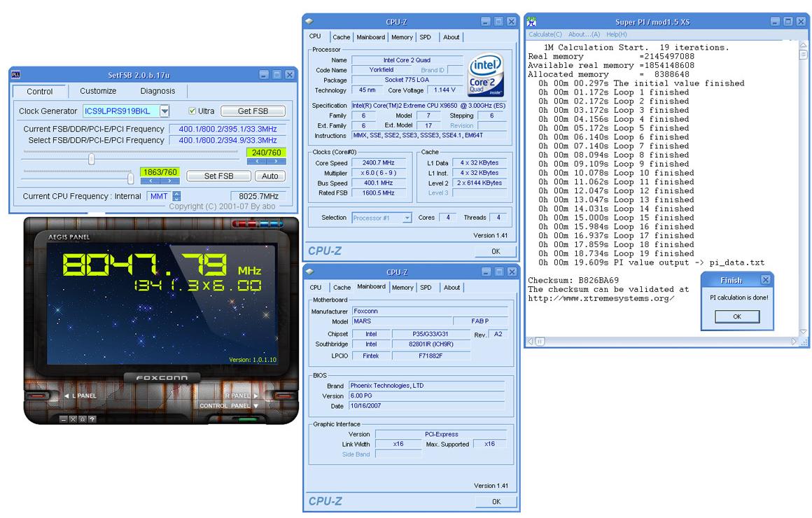
Task: Click the 'Checksum: B826BA69' line in Super PI
Action: [573, 280]
